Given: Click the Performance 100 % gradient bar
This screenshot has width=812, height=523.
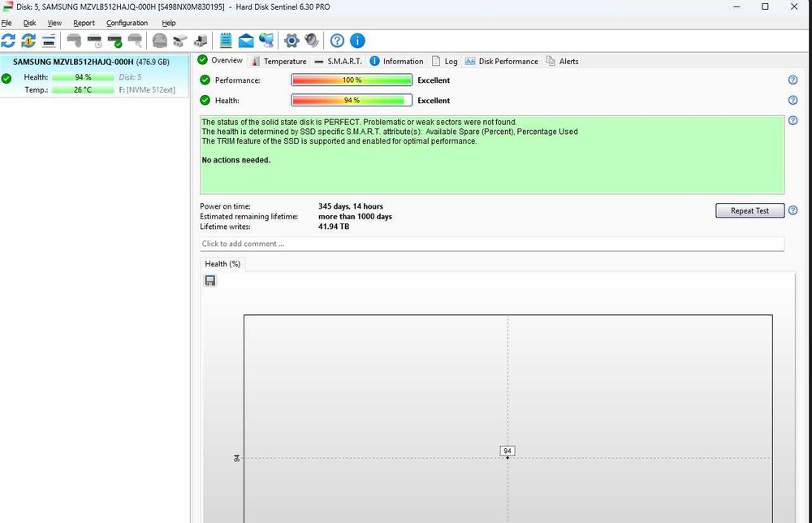Looking at the screenshot, I should (x=352, y=80).
